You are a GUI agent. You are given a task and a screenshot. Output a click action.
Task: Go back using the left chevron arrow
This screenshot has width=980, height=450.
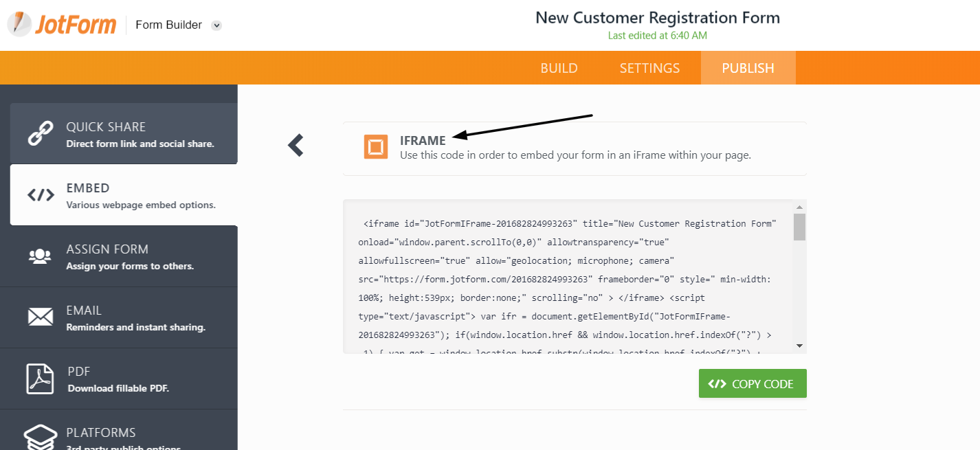296,145
